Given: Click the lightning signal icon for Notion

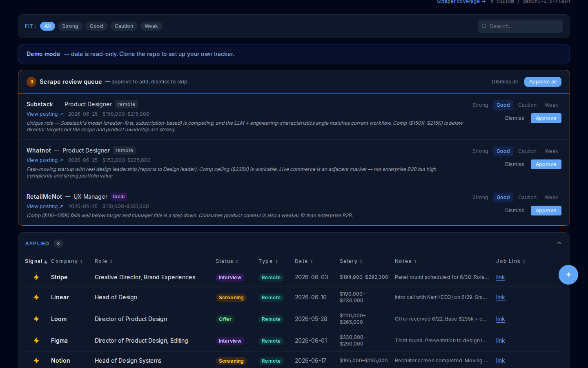Looking at the screenshot, I should point(36,361).
